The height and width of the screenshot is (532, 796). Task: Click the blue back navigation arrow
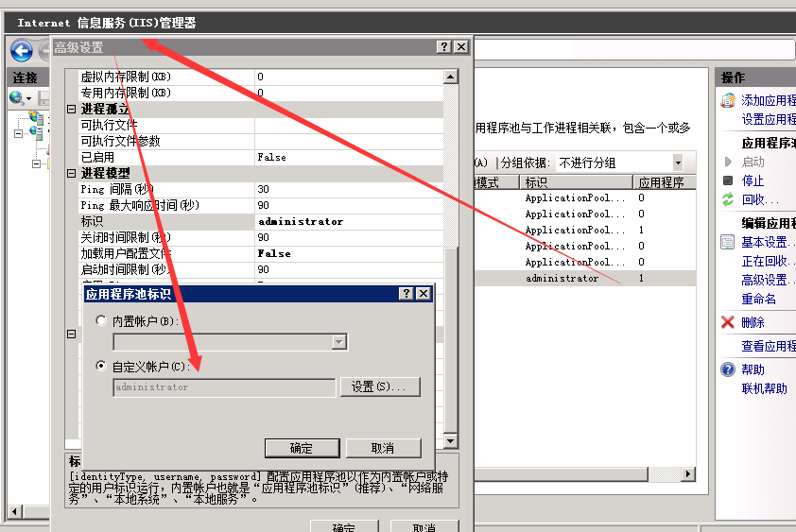click(22, 51)
